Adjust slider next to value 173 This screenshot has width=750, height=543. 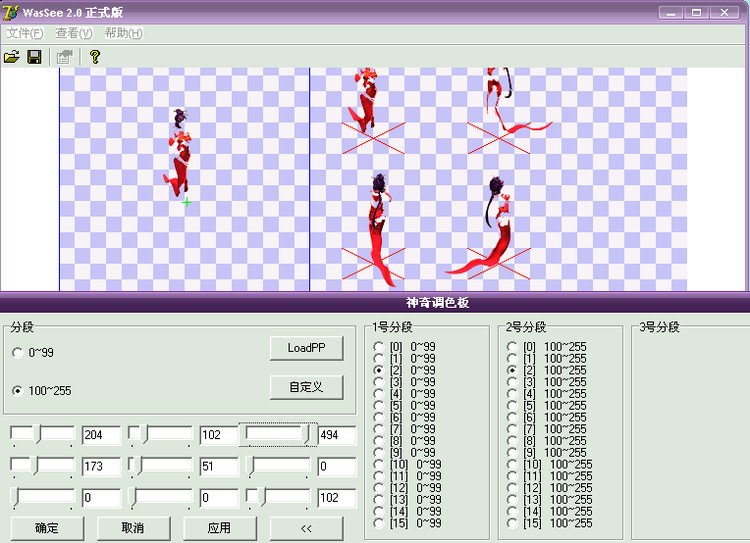coord(43,466)
